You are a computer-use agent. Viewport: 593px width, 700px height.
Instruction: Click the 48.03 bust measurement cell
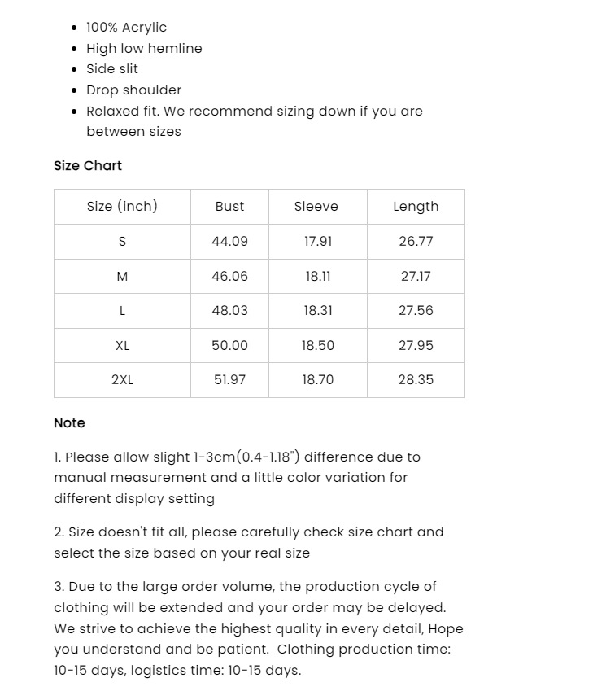pos(229,311)
